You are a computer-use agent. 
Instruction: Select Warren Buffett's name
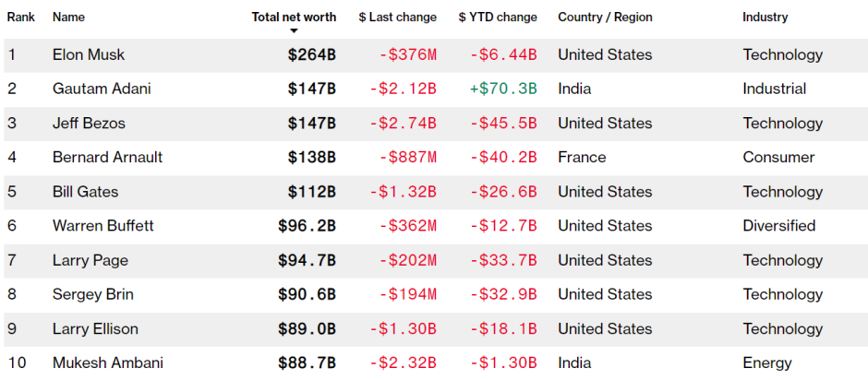coord(103,226)
